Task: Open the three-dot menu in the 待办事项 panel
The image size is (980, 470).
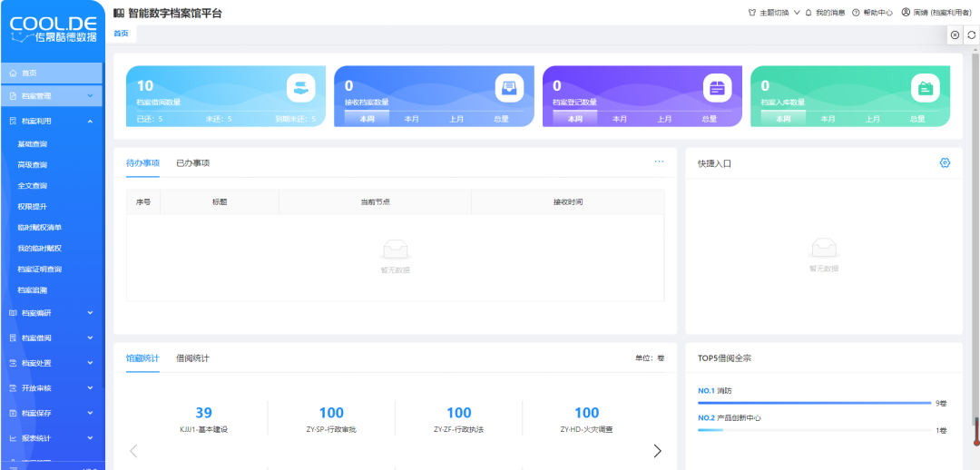Action: (659, 162)
